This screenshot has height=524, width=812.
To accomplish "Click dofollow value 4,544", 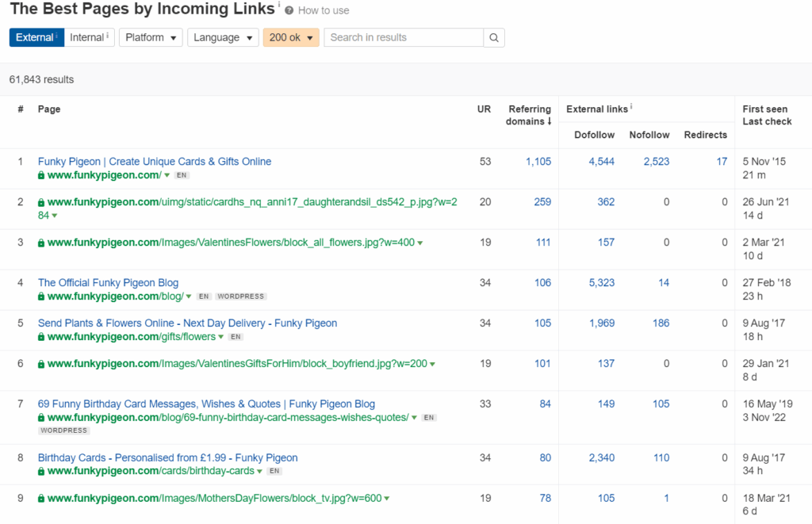I will pos(602,162).
